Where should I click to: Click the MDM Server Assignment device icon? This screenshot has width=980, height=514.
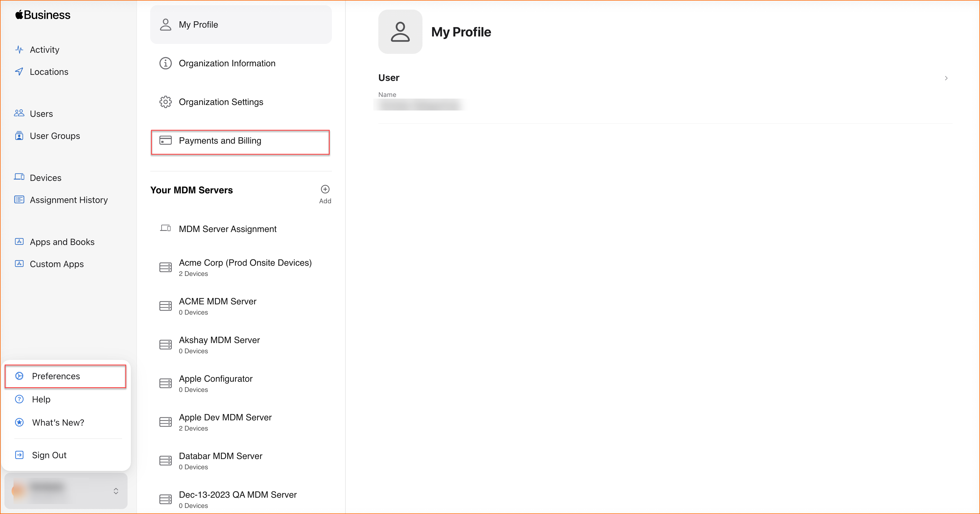pos(165,229)
